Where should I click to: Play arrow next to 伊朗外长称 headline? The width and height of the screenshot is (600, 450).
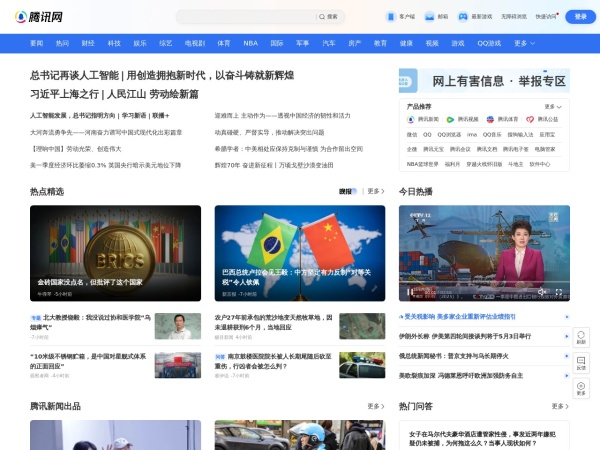567,336
